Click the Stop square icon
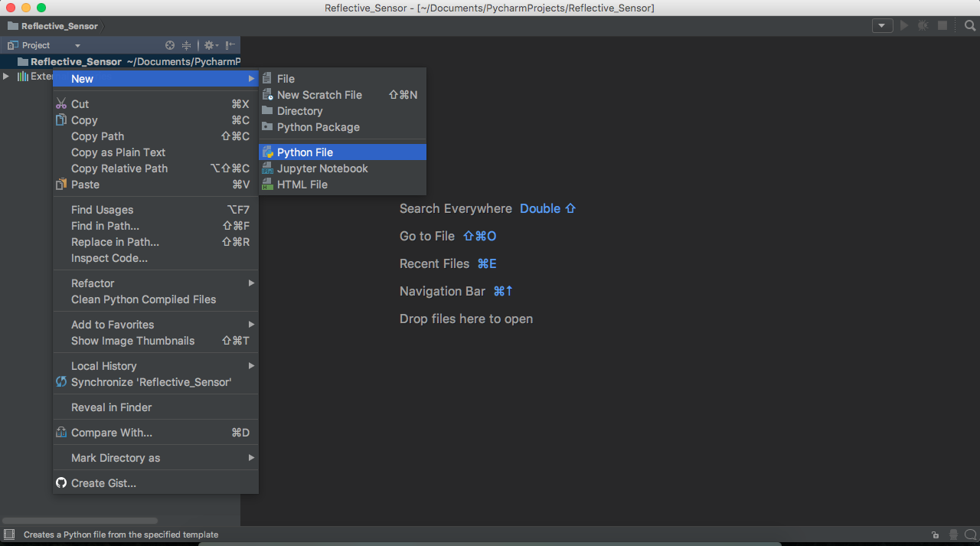 pos(942,25)
